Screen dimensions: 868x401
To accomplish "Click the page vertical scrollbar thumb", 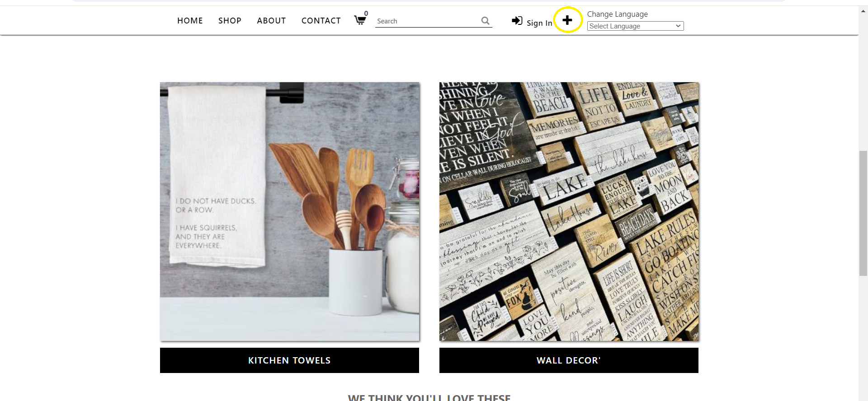I will [863, 213].
